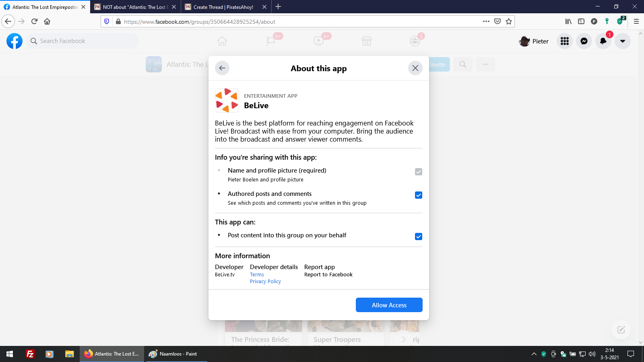The width and height of the screenshot is (644, 362).
Task: Open the group more options ellipsis
Action: 485,64
